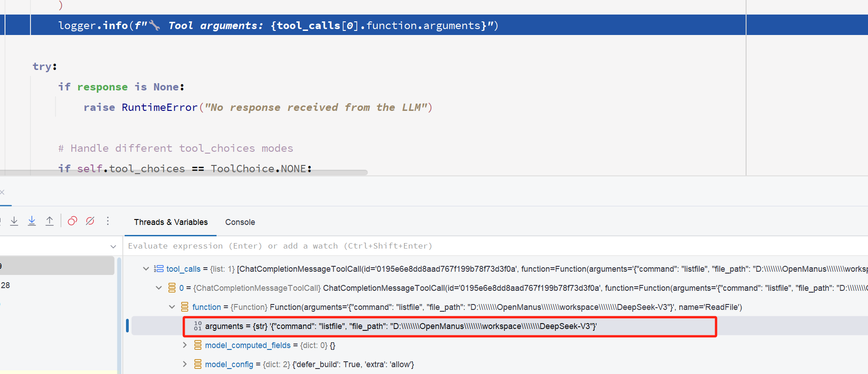The image size is (868, 374).
Task: Click the Step Into download-arrow icon
Action: pyautogui.click(x=14, y=221)
